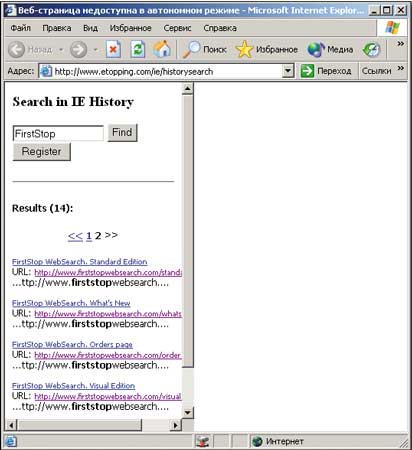Click the Windows flag logo
The width and height of the screenshot is (412, 450).
[x=392, y=28]
